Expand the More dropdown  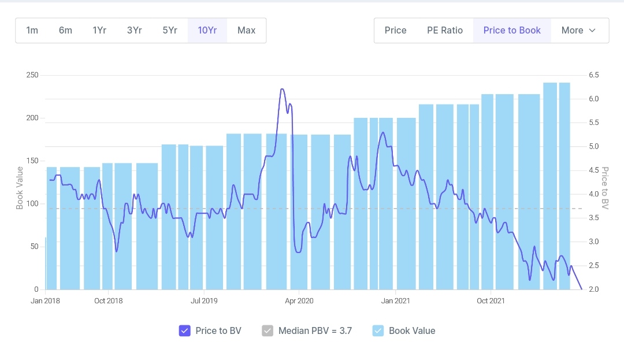579,30
